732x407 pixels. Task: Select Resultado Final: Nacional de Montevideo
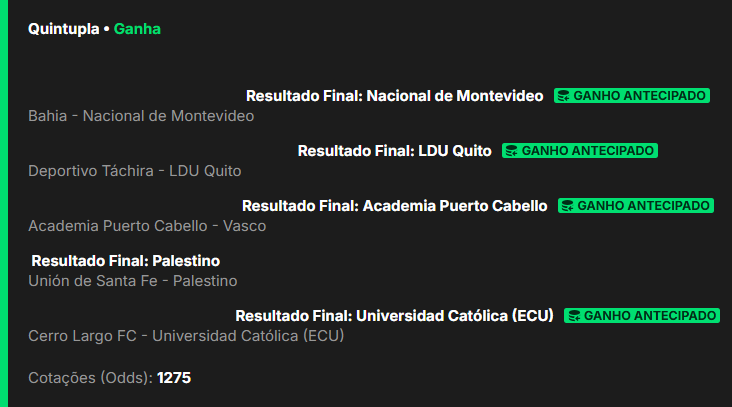(x=395, y=96)
